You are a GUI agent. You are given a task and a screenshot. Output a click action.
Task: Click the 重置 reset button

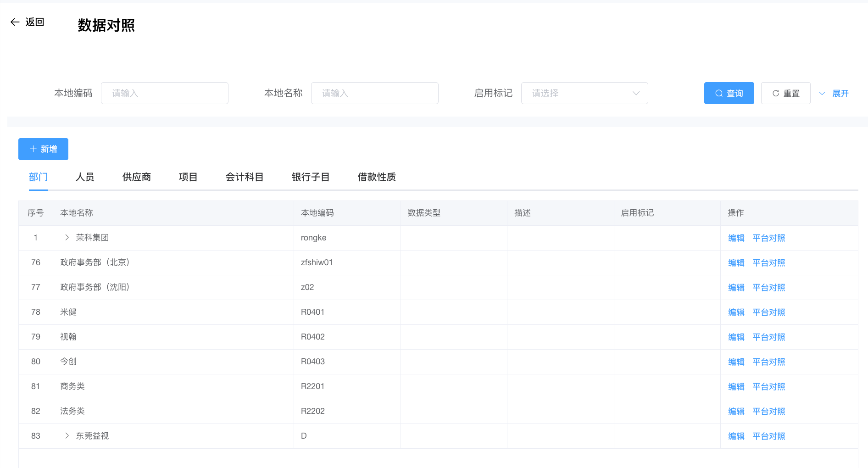pos(785,93)
